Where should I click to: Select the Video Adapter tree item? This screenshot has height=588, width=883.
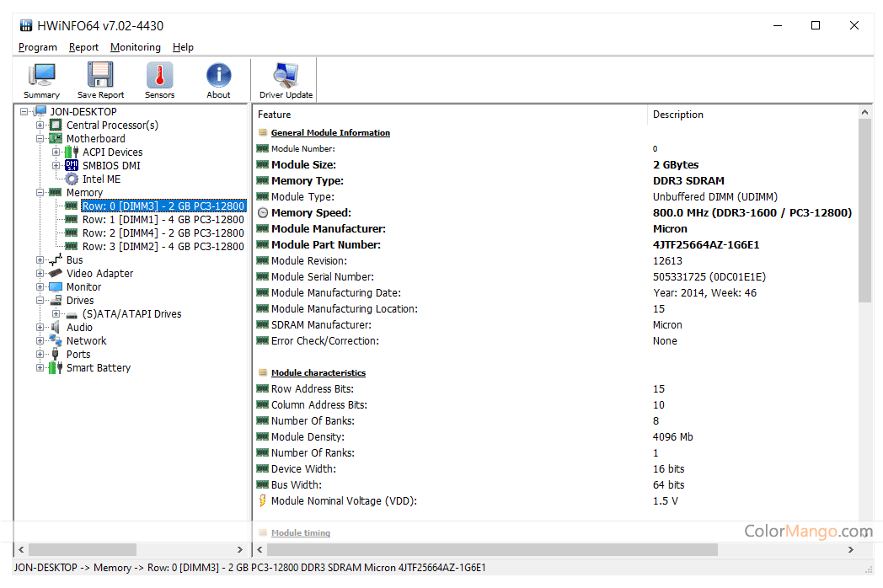point(99,273)
